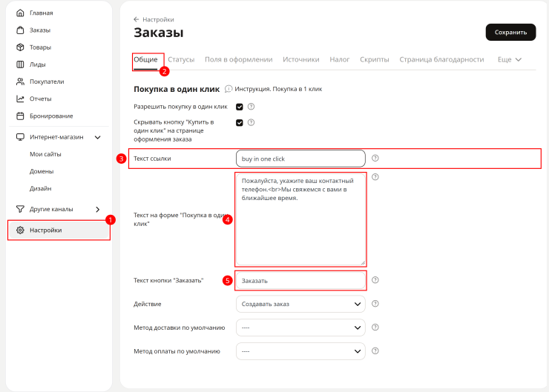Open the Налог tab
Viewport: 549px width, 392px height.
coord(340,60)
